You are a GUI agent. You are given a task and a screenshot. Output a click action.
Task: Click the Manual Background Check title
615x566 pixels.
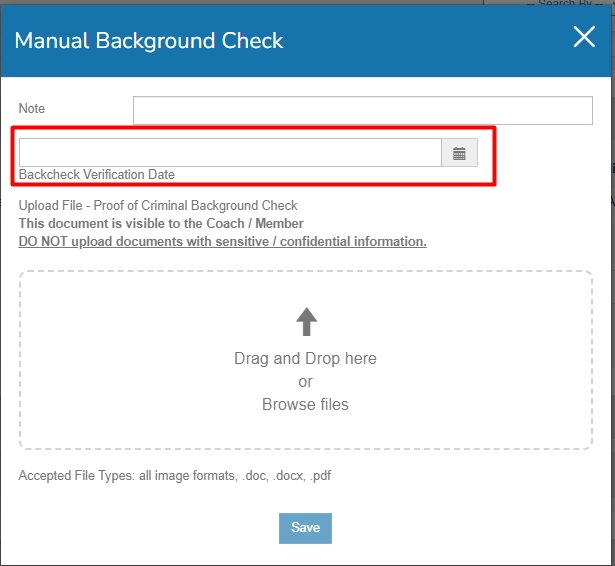pos(149,41)
